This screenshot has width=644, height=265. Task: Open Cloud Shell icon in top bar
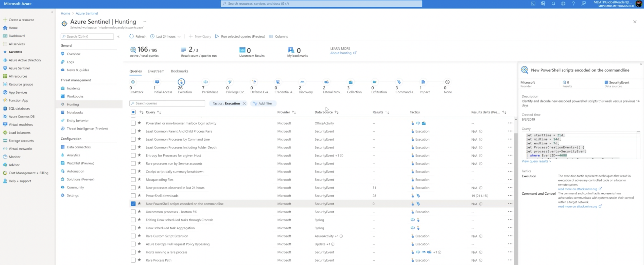533,3
